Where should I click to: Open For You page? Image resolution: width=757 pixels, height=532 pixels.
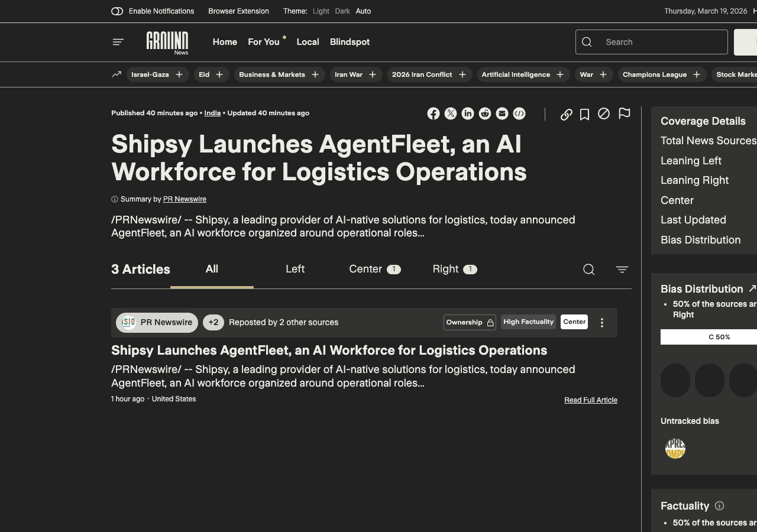pyautogui.click(x=264, y=42)
